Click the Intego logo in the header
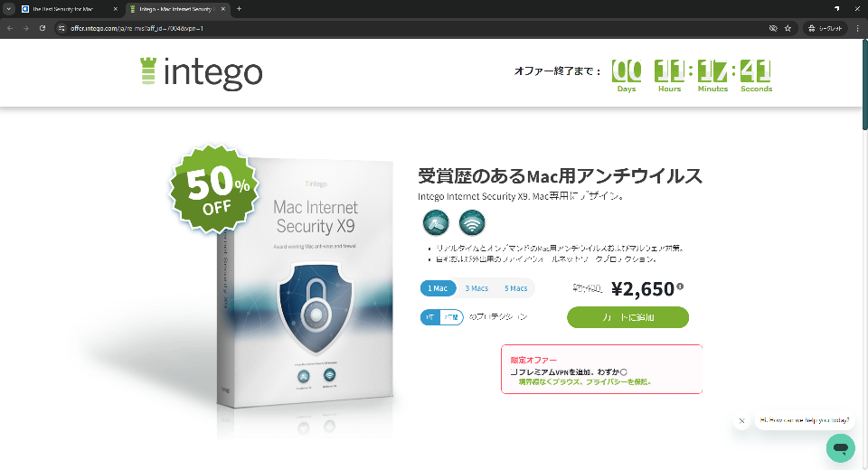 tap(201, 73)
